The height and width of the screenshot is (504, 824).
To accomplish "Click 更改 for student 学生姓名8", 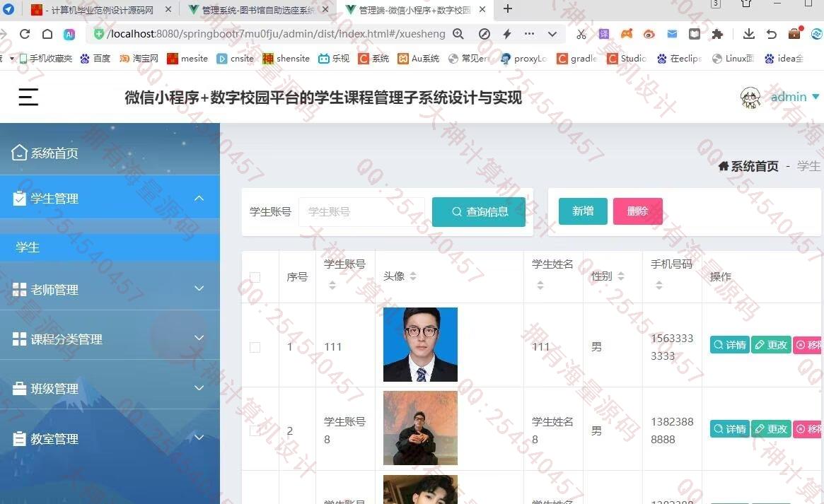I will point(771,429).
